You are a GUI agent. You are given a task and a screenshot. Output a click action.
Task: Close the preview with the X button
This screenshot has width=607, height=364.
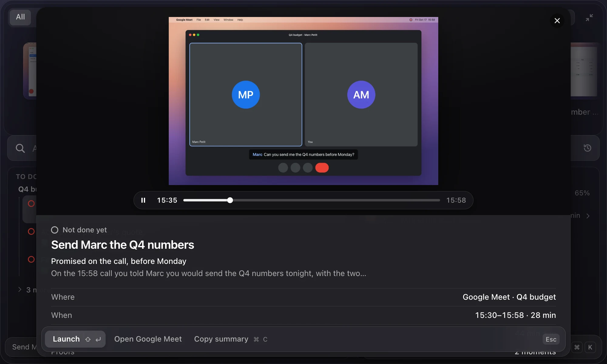pos(557,21)
